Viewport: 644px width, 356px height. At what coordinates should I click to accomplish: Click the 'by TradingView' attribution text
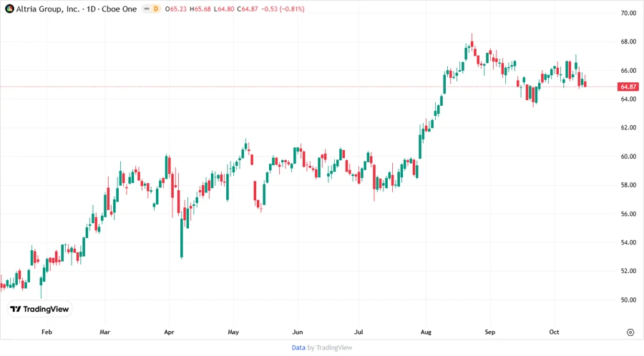click(x=330, y=348)
